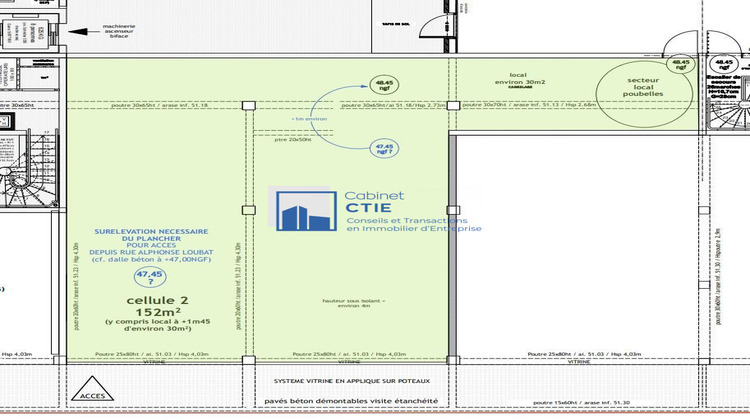Click the 48.45 ngf circle at curved arrow tip
The image size is (750, 420).
coord(384,85)
